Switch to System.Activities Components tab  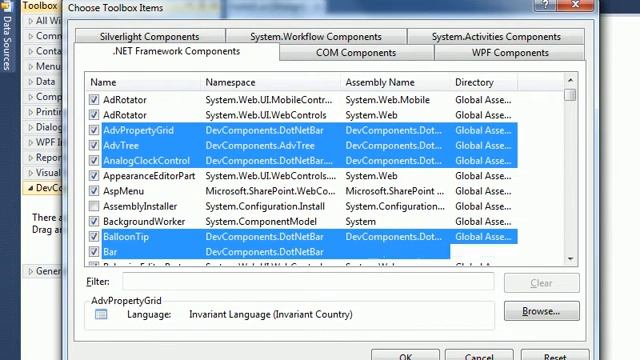pyautogui.click(x=496, y=36)
